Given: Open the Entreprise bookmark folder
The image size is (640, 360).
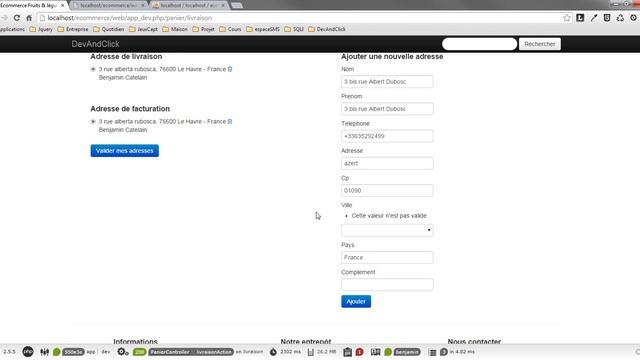Looking at the screenshot, I should coord(73,29).
